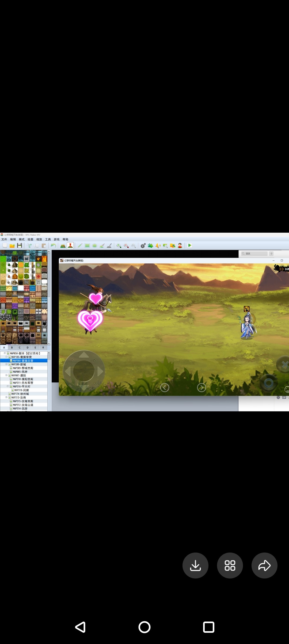Viewport: 289px width, 644px height.
Task: Open the 编辑 menu
Action: pyautogui.click(x=13, y=239)
